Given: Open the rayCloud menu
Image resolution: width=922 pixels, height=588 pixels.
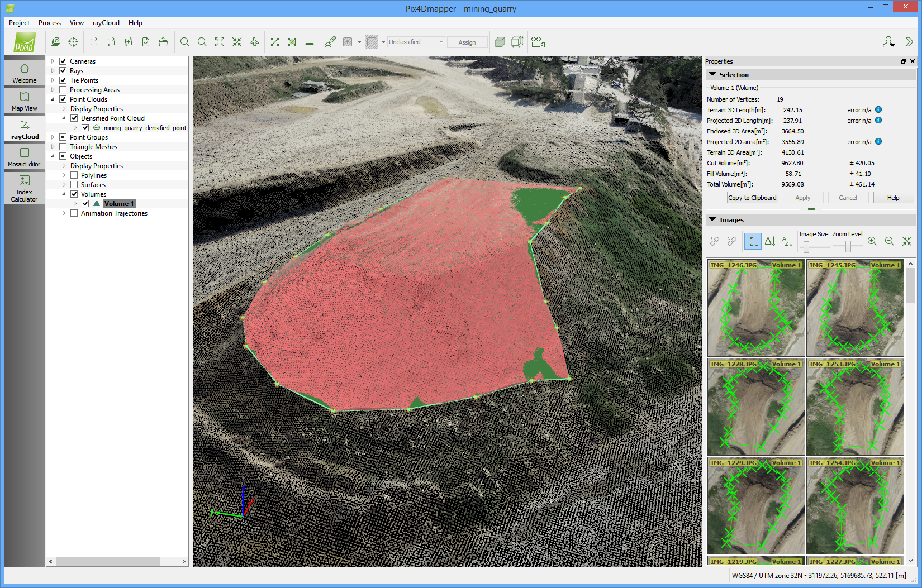Looking at the screenshot, I should click(106, 23).
